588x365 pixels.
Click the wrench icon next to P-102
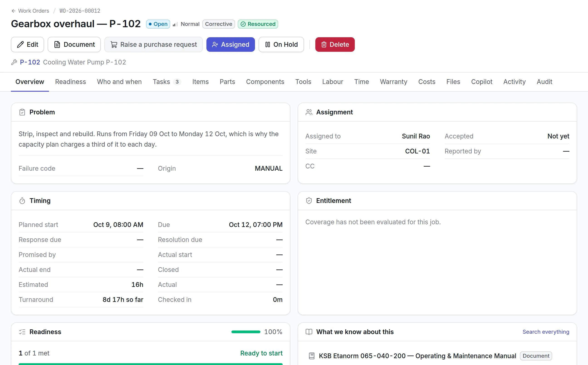coord(14,62)
